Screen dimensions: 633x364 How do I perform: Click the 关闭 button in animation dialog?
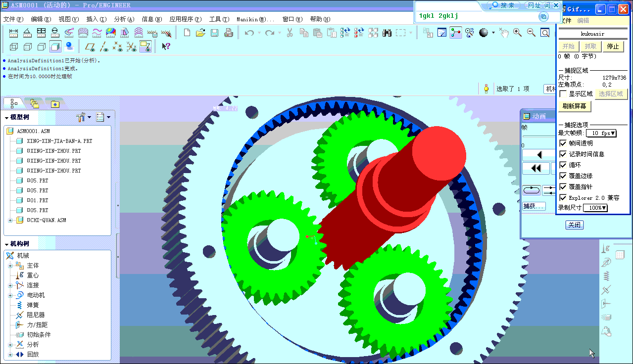[575, 225]
